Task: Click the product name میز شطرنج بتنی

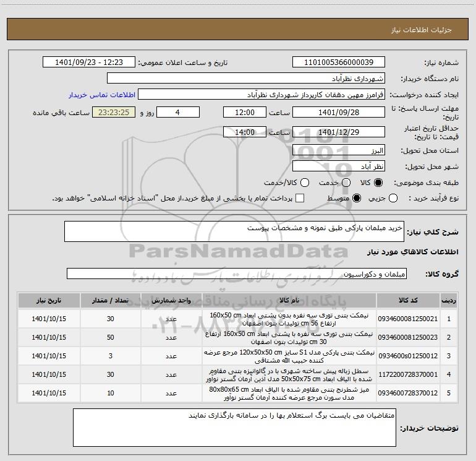Action: click(289, 393)
